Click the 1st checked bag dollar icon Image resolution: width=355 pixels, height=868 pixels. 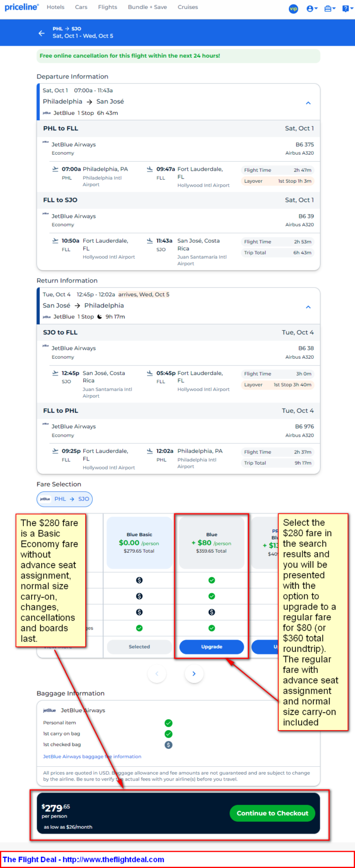168,745
